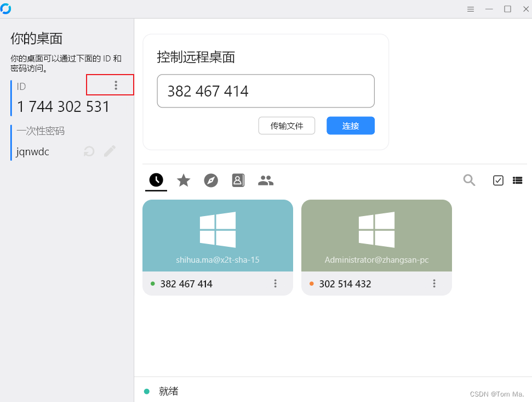Select the favorites star tab

183,180
